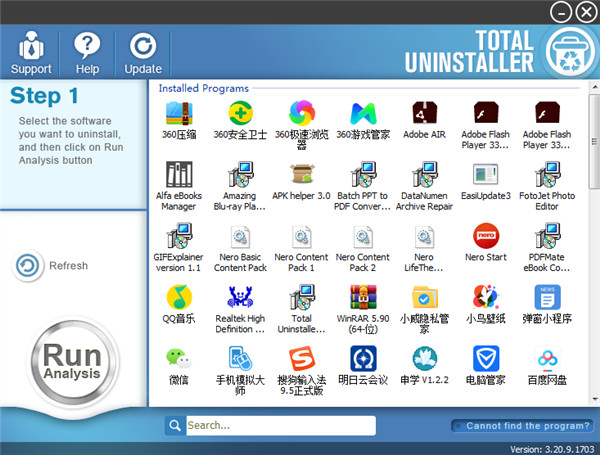The image size is (600, 455).
Task: Select the 申学 V1.2.2 icon
Action: pyautogui.click(x=424, y=358)
